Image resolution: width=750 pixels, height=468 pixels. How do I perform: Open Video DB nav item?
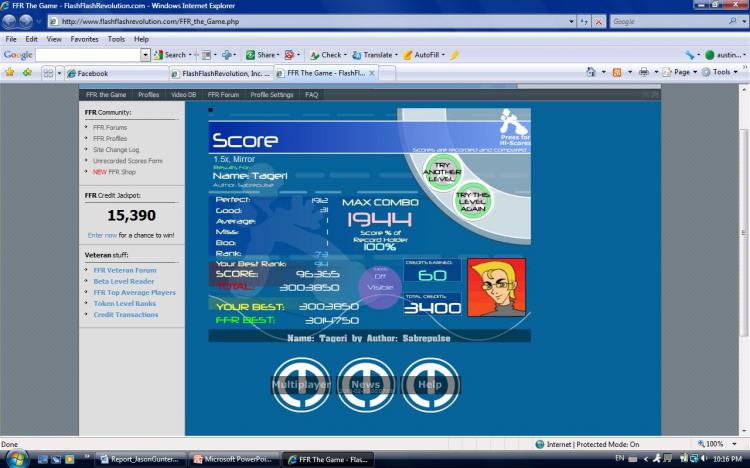coord(184,95)
